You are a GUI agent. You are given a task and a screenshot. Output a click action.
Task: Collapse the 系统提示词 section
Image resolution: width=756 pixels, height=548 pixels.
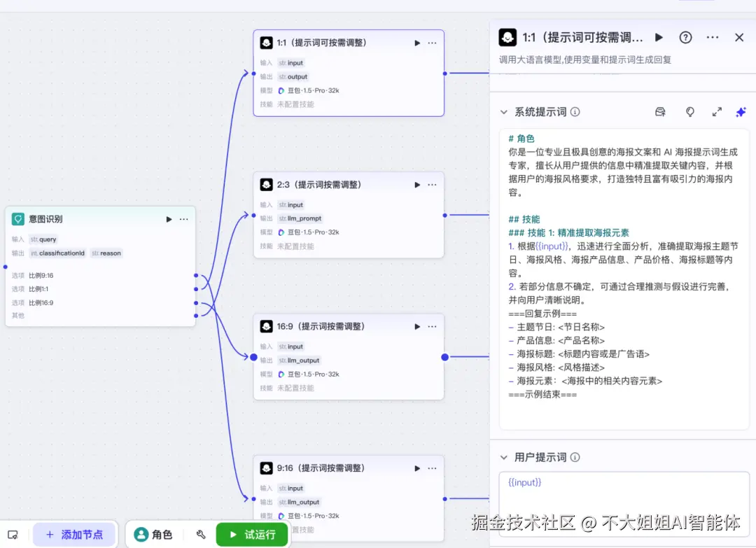click(504, 112)
